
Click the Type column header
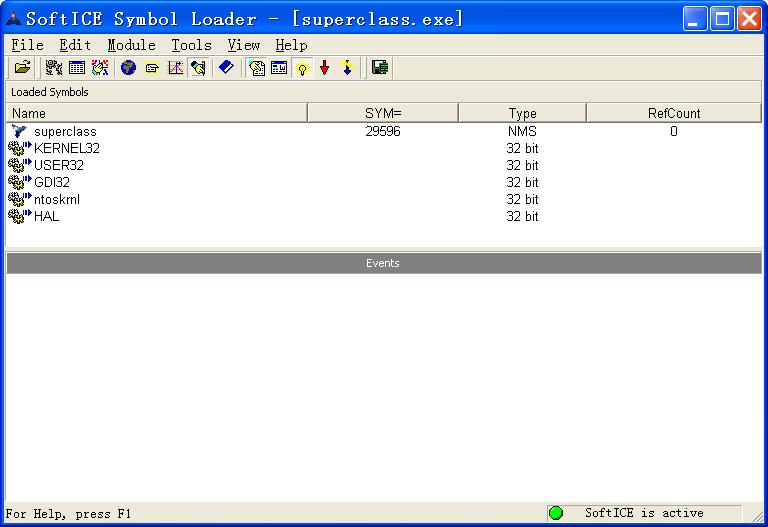522,113
